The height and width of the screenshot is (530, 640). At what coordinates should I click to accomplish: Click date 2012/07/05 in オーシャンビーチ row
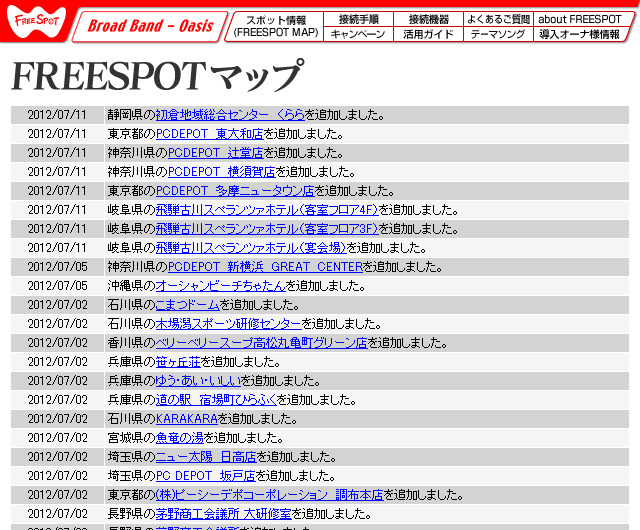pos(57,286)
